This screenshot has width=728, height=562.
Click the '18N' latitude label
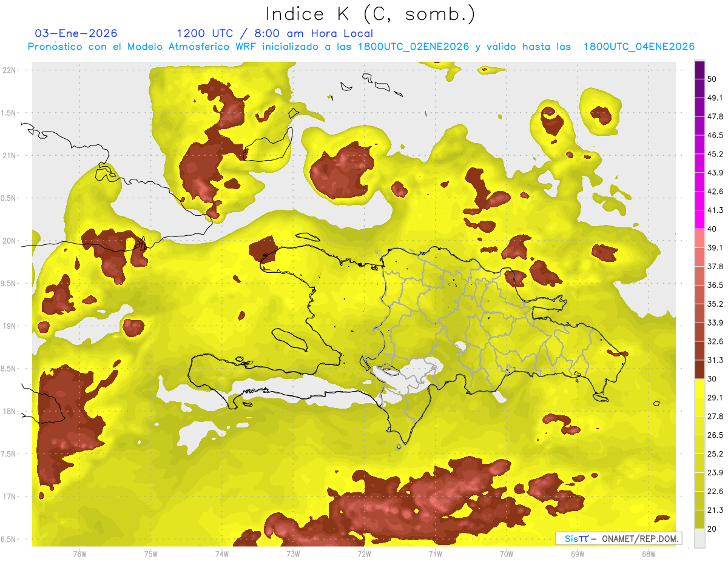point(9,412)
